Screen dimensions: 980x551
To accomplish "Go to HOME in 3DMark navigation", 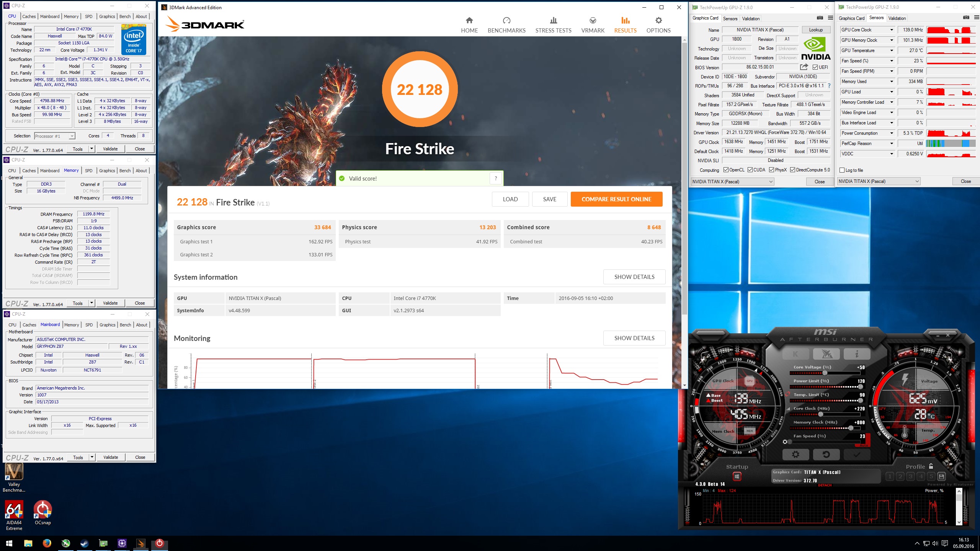I will coord(469,25).
